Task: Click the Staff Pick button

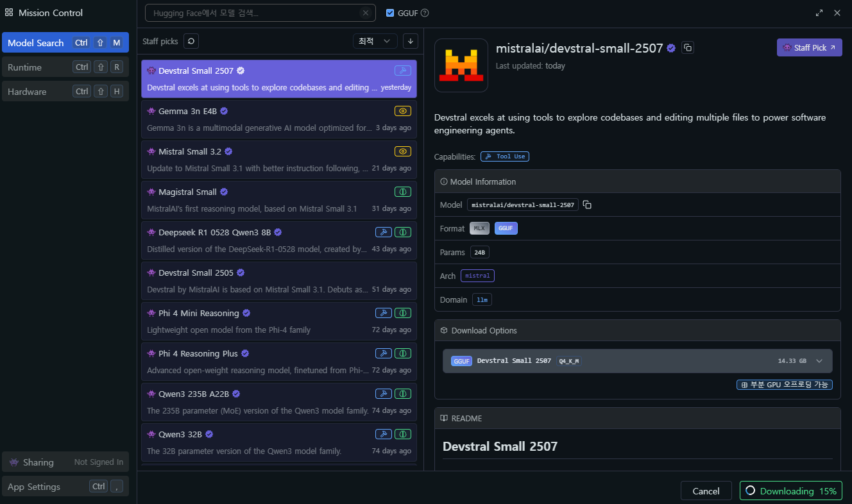Action: click(810, 47)
